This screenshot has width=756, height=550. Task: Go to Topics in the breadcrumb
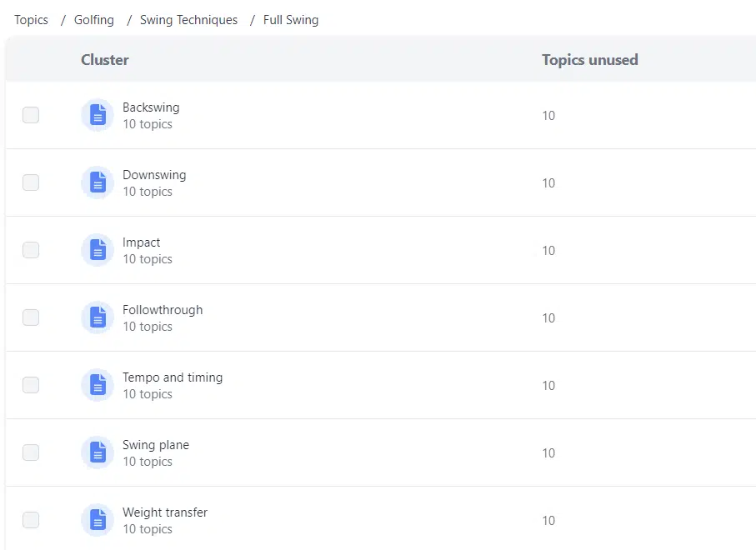(32, 20)
